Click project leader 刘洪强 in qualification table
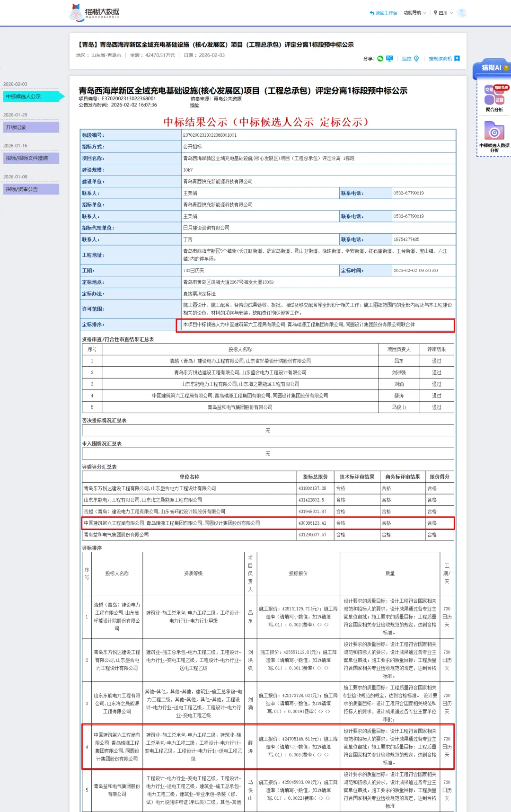Image resolution: width=511 pixels, height=812 pixels. point(399,372)
